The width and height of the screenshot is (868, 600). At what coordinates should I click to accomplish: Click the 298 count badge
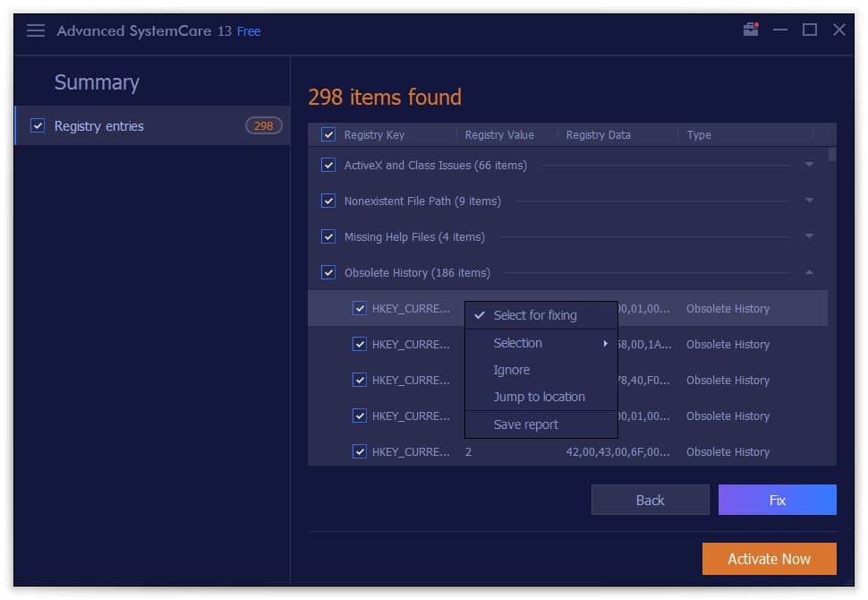263,125
